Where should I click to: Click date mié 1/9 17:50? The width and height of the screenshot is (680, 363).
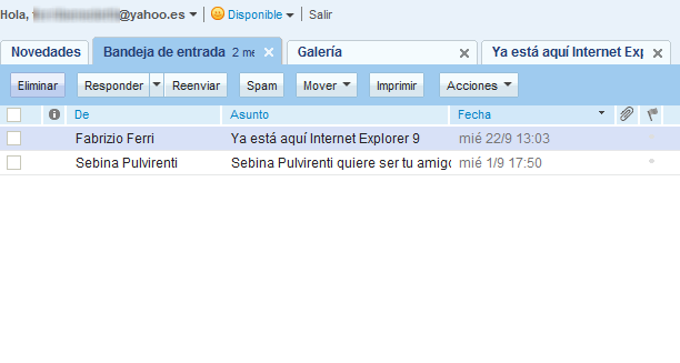[500, 163]
